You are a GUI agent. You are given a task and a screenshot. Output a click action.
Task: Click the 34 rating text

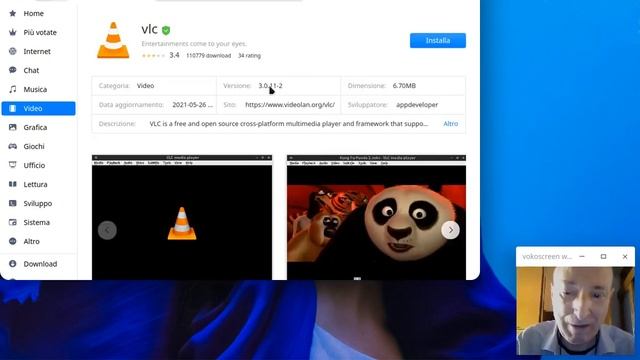click(x=249, y=56)
